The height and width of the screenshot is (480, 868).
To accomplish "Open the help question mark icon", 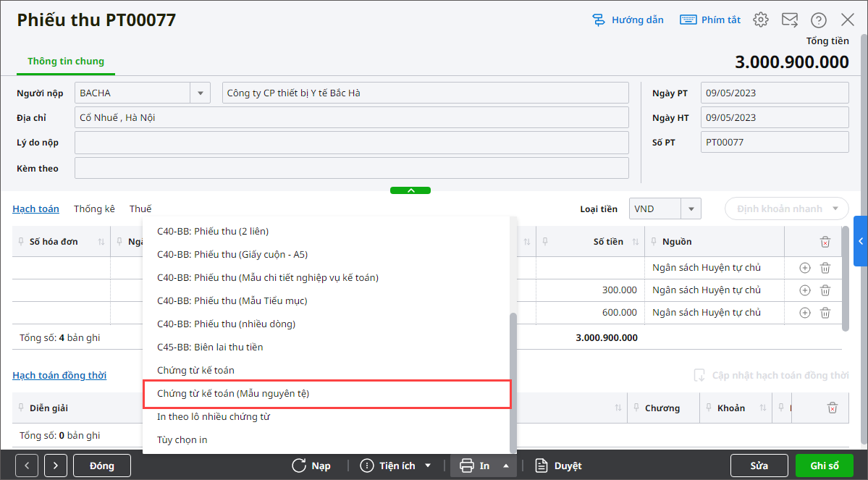I will click(x=819, y=20).
